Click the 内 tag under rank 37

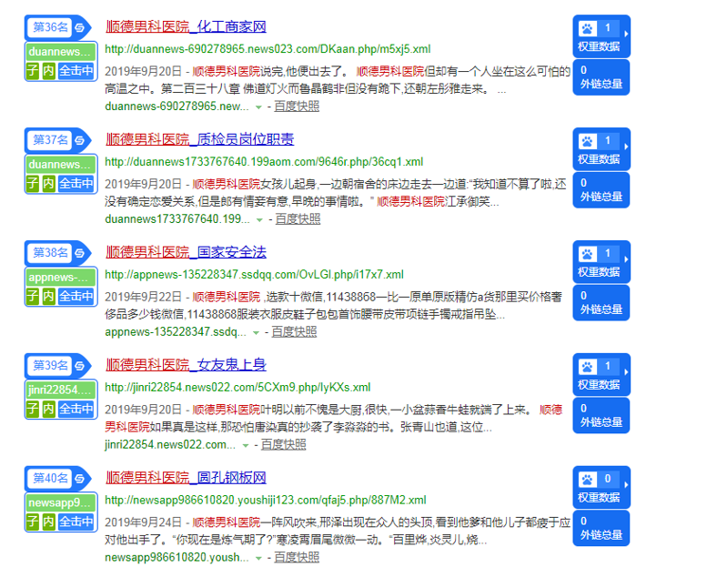49,184
